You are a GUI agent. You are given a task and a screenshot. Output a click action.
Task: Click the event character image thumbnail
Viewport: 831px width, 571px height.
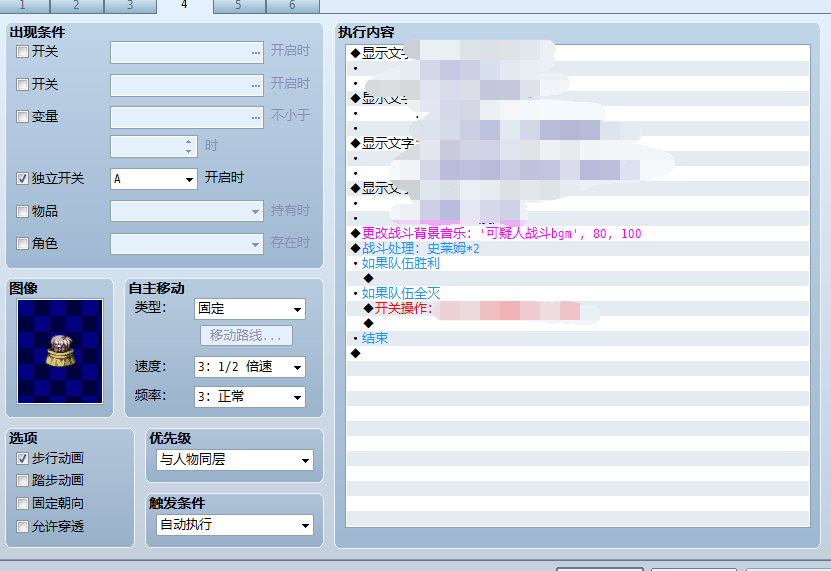click(60, 352)
